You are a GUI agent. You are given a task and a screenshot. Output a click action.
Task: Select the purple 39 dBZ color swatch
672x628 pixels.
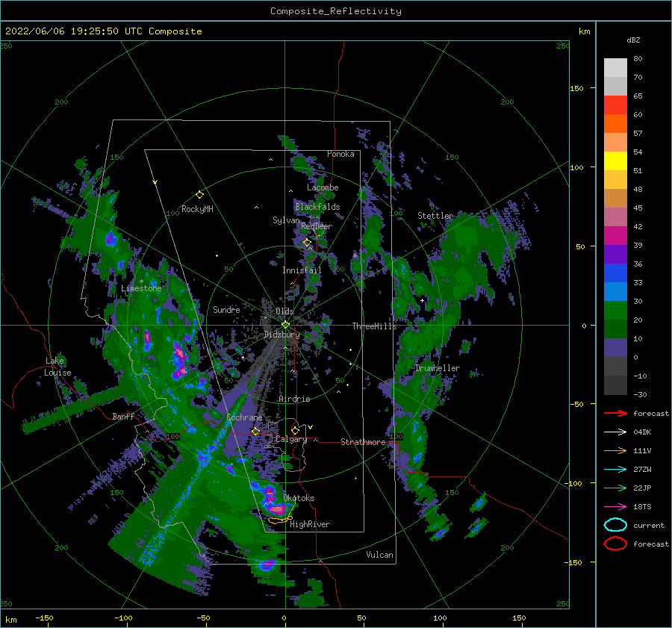point(615,254)
